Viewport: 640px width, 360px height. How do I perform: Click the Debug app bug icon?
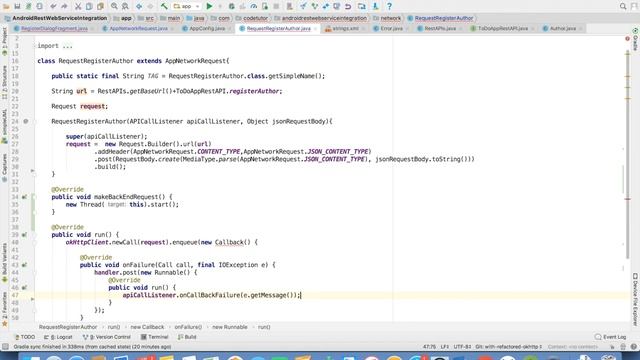[x=231, y=6]
